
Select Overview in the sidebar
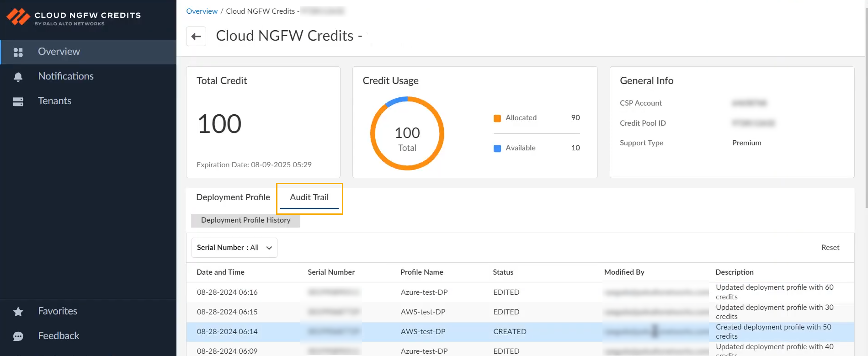(88, 52)
